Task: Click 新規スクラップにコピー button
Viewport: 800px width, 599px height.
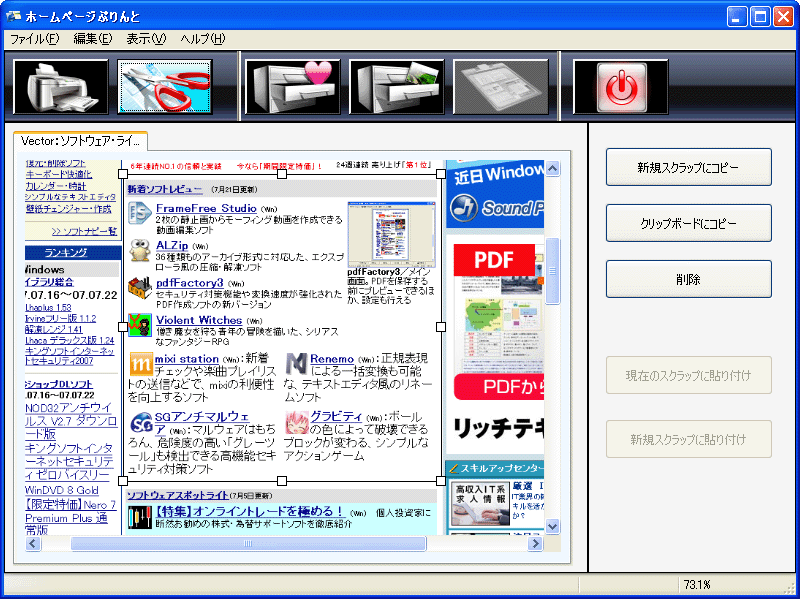Action: click(688, 167)
